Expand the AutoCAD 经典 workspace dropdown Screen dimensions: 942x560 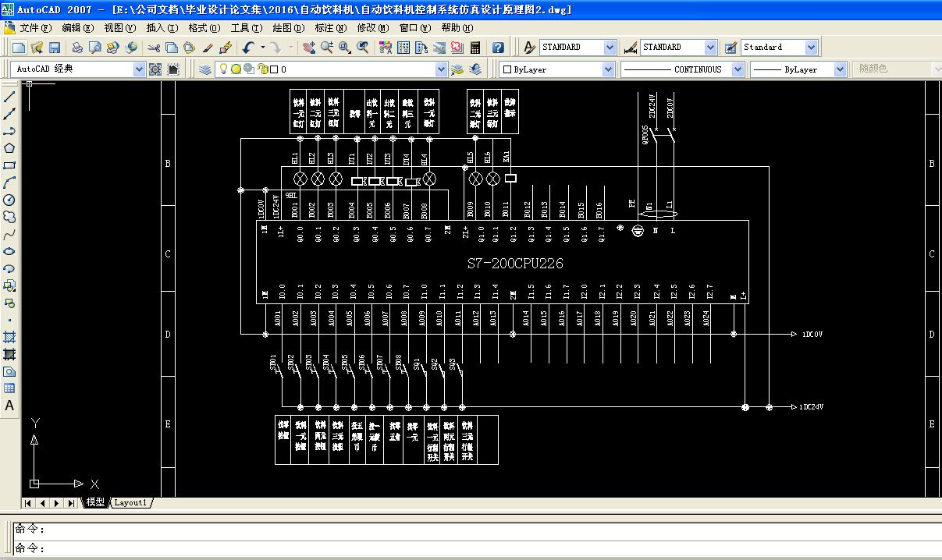[x=140, y=69]
